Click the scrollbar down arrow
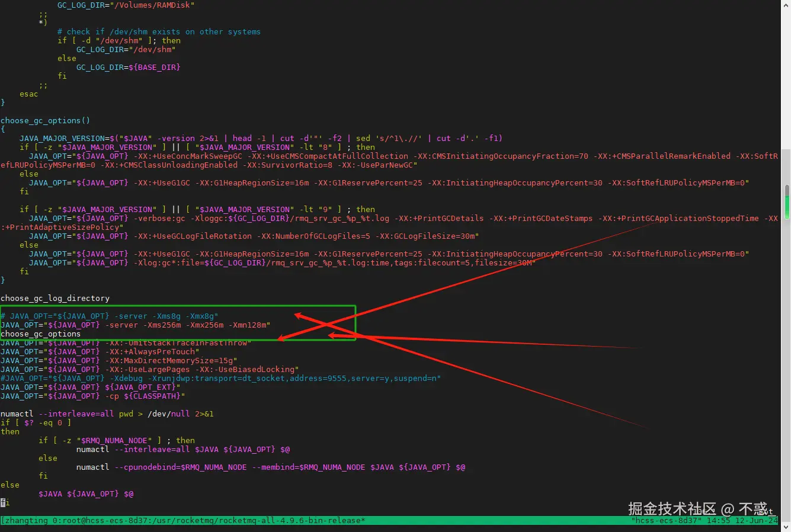This screenshot has height=532, width=791. pyautogui.click(x=787, y=527)
